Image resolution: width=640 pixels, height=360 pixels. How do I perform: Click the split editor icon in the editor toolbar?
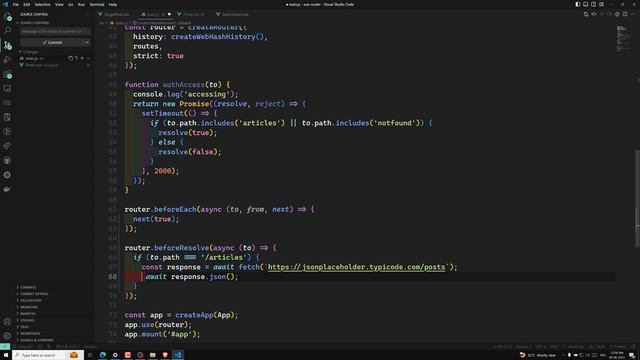point(625,14)
